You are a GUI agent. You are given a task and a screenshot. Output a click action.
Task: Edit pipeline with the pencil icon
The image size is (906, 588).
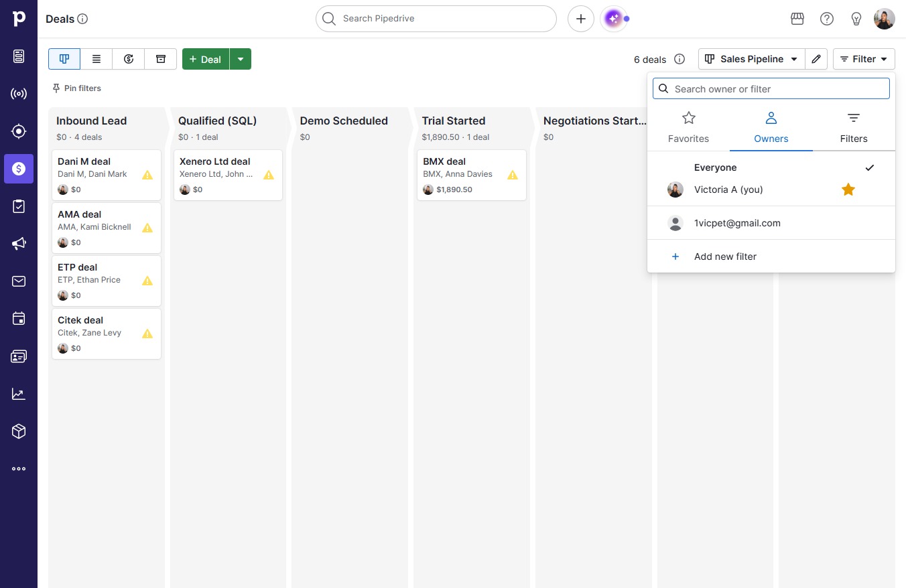(816, 59)
